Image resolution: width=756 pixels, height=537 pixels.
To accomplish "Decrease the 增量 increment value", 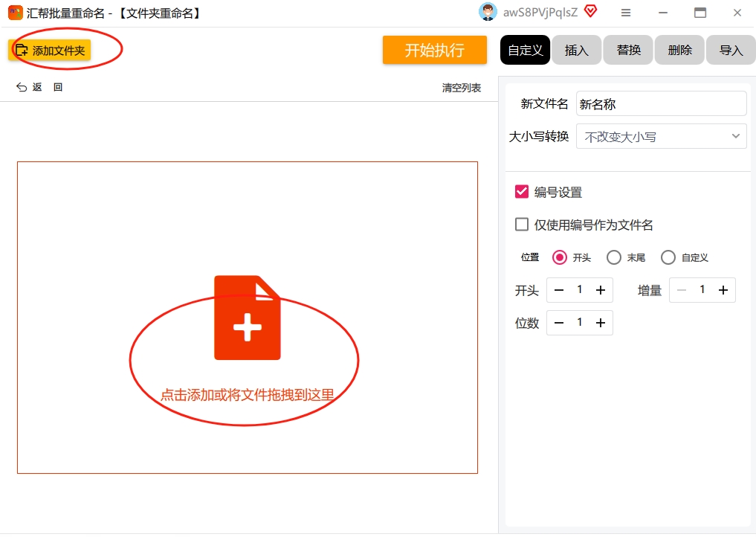I will 681,290.
